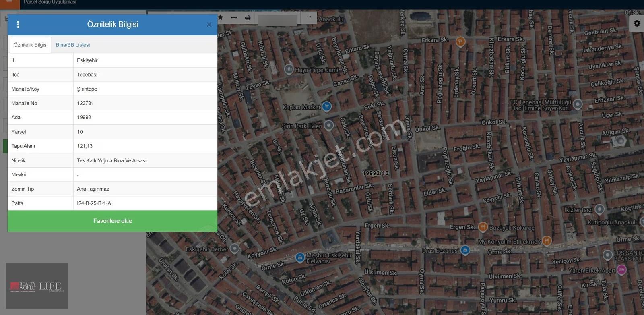644x315 pixels.
Task: Click the Realty World Life logo thumbnail
Action: pos(37,286)
